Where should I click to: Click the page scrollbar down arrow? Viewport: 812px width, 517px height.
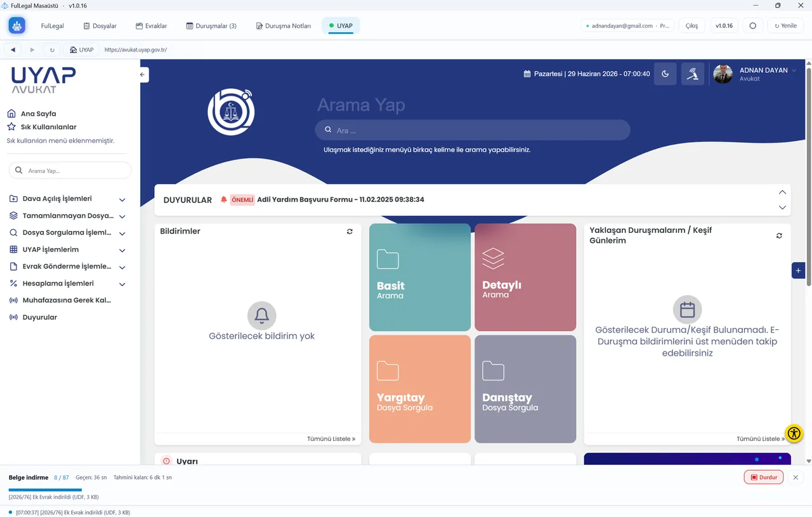[x=808, y=461]
